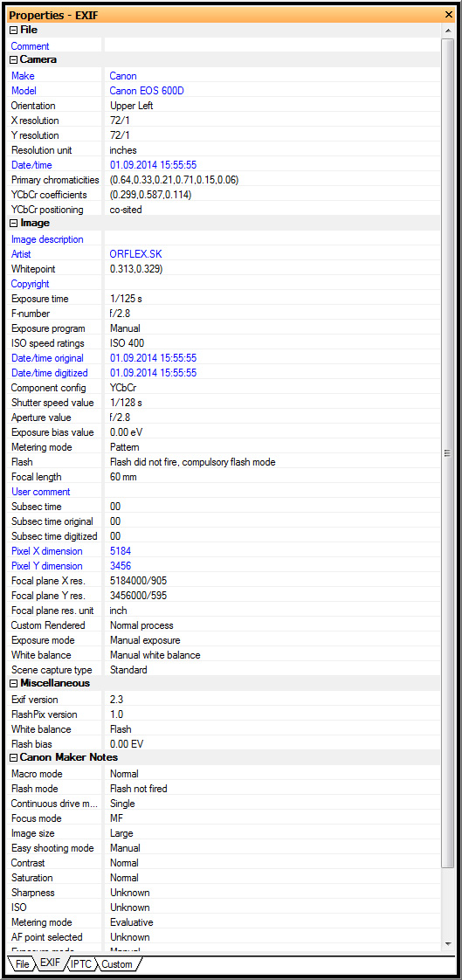Viewport: 462px width, 980px height.
Task: Select the AF point selected row
Action: click(224, 937)
